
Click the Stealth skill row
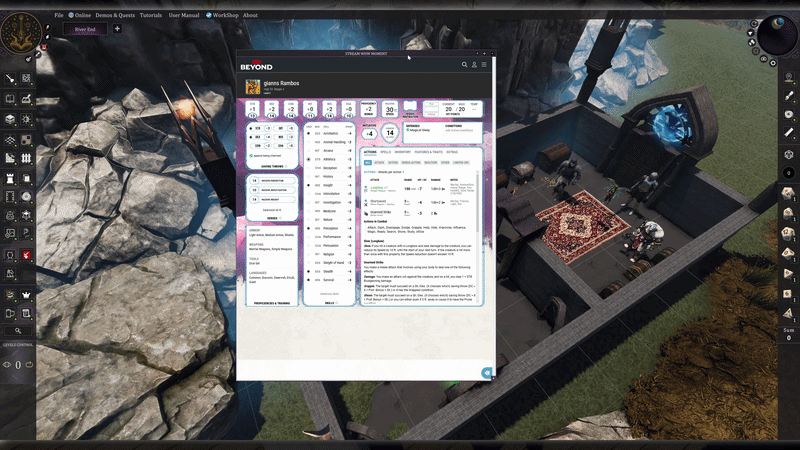tap(329, 271)
